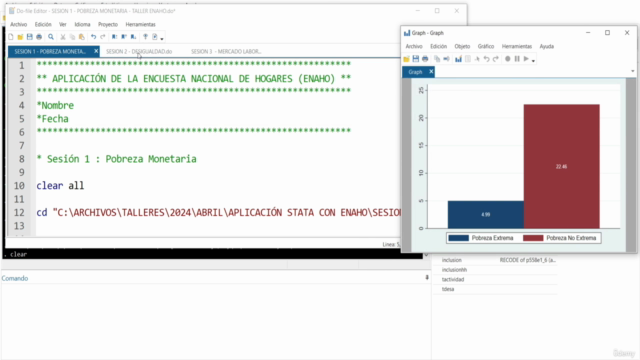This screenshot has height=360, width=640.
Task: Open the Gráfico menu
Action: click(486, 47)
